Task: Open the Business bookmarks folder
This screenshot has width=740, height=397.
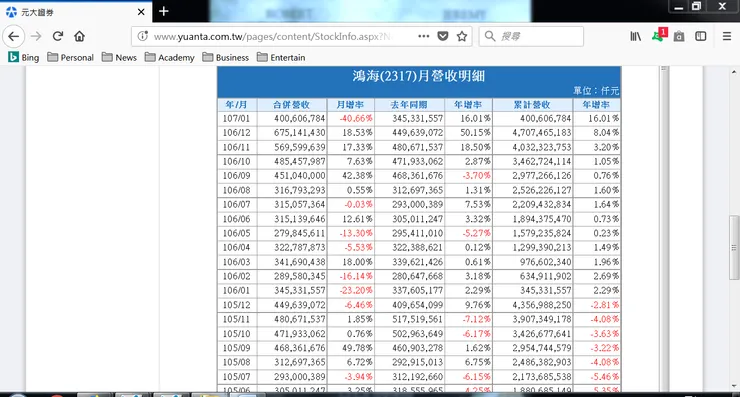Action: pyautogui.click(x=226, y=58)
